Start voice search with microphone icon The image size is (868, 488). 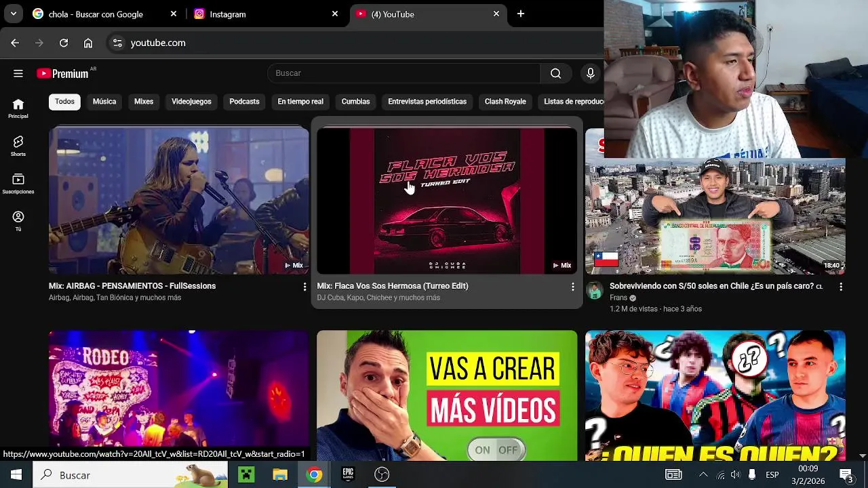coord(590,73)
